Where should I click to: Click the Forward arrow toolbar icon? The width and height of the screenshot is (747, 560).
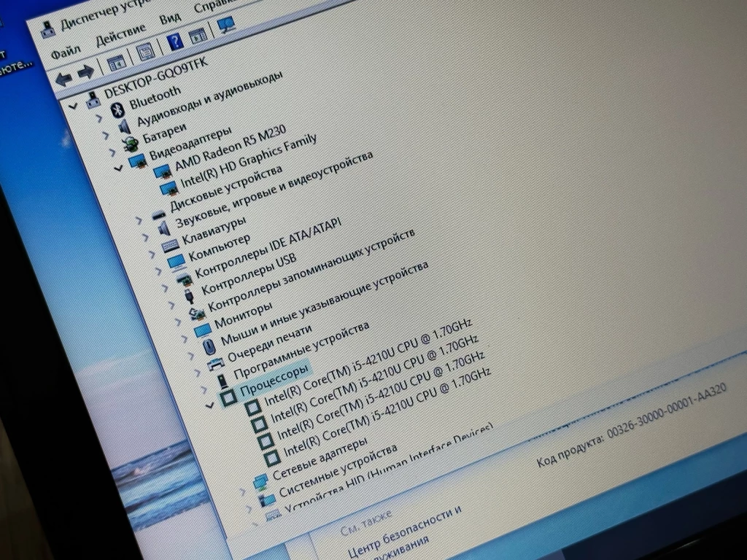point(86,72)
